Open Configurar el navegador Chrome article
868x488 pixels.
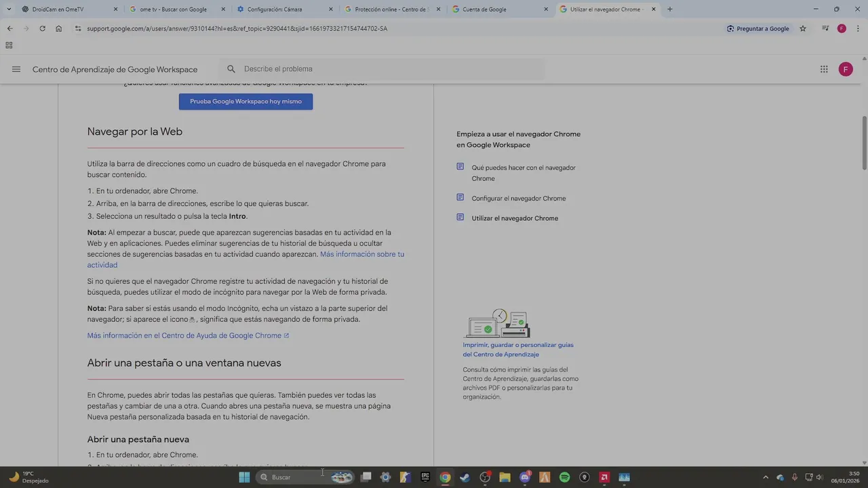coord(519,199)
